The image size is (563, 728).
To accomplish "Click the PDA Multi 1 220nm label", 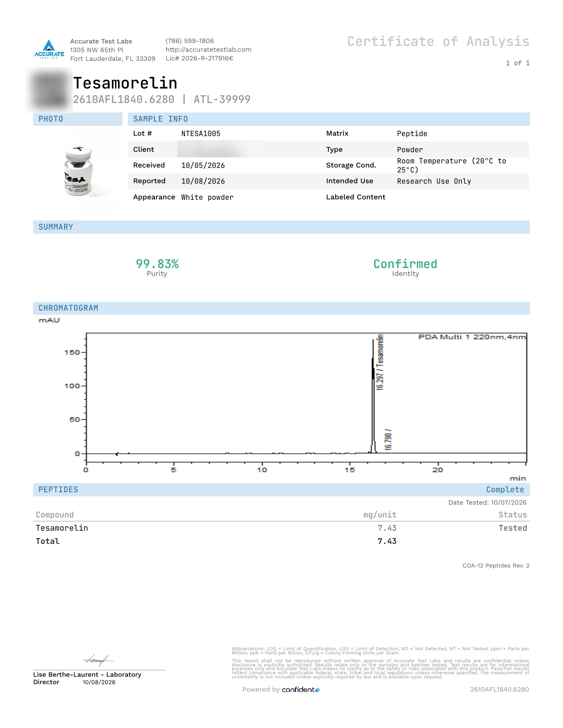I will pos(472,337).
